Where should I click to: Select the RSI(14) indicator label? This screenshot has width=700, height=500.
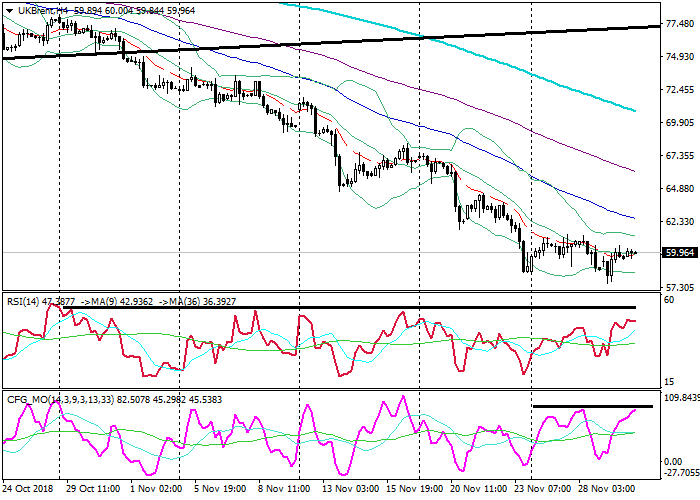[x=27, y=299]
